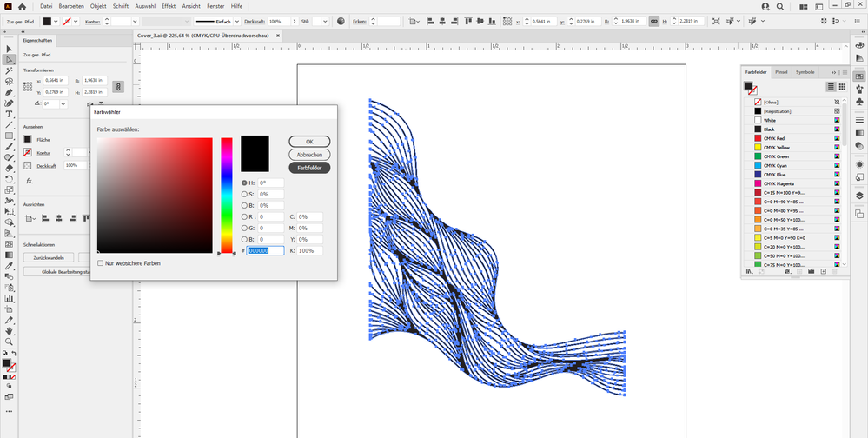Click the search magnifier icon top right
Screen dimensions: 868x438
pyautogui.click(x=780, y=7)
